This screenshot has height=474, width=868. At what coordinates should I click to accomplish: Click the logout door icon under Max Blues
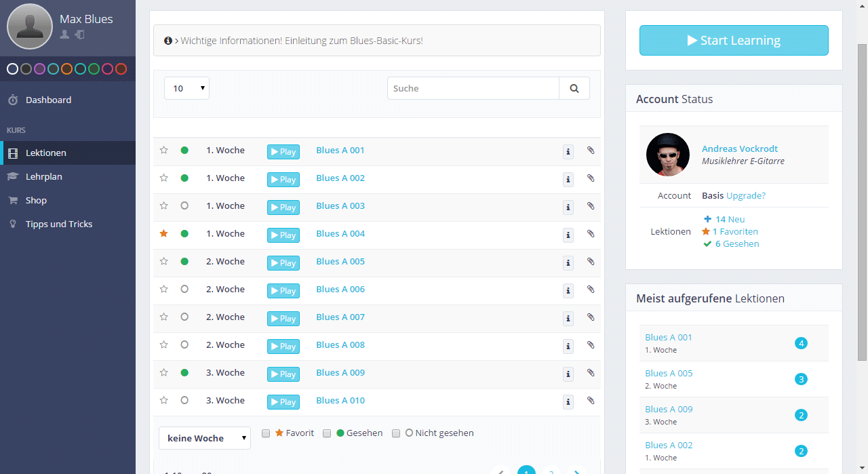click(x=79, y=35)
